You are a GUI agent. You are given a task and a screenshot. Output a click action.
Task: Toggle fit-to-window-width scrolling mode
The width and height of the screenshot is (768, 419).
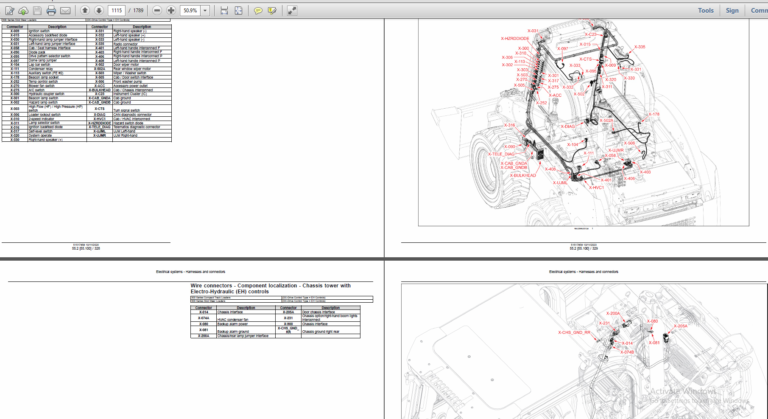point(224,10)
